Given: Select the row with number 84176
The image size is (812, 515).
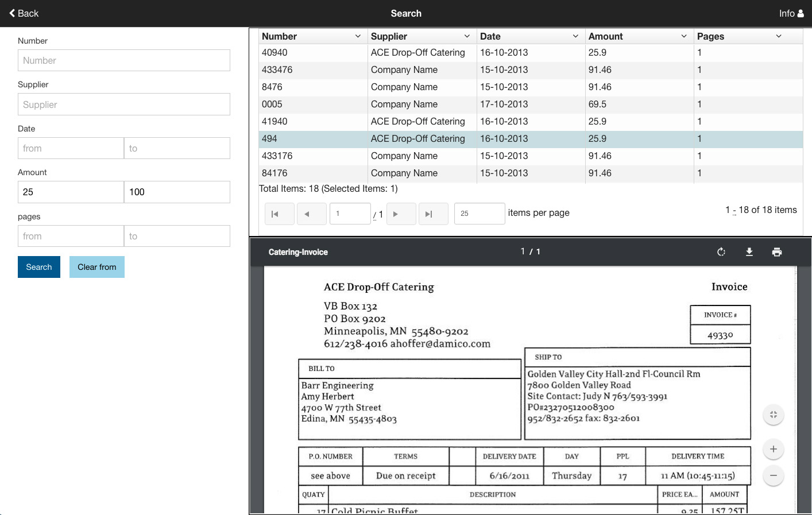Looking at the screenshot, I should pyautogui.click(x=531, y=173).
